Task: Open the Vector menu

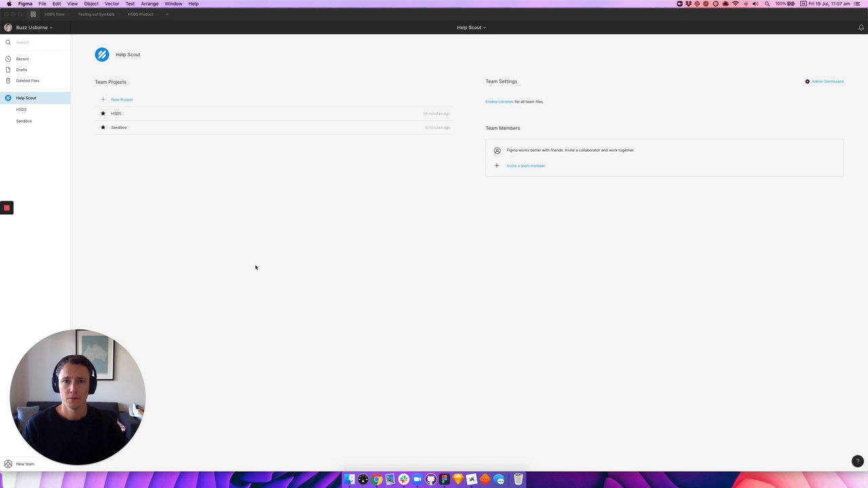Action: tap(112, 3)
